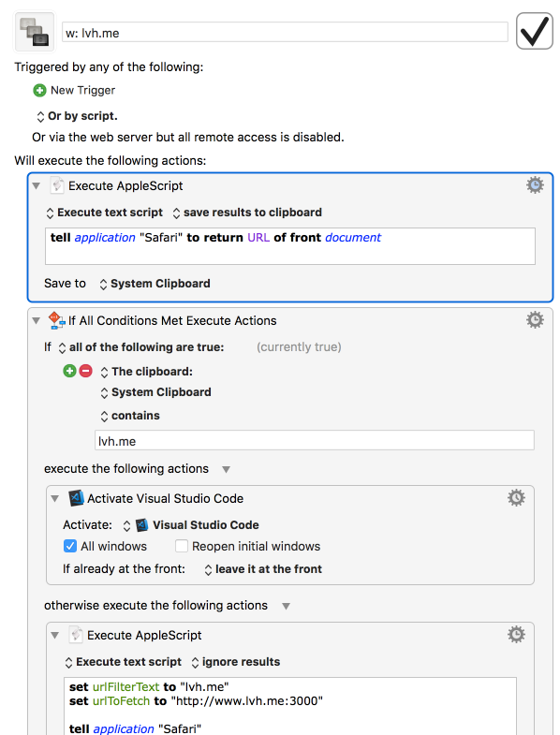This screenshot has height=735, width=560.
Task: Click the Visual Studio Code app icon in the action title
Action: point(76,498)
